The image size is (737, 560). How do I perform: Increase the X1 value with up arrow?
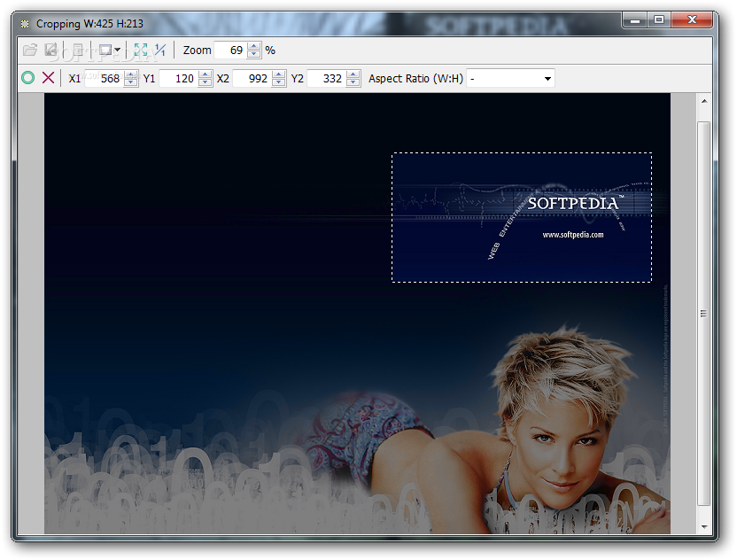pos(131,74)
